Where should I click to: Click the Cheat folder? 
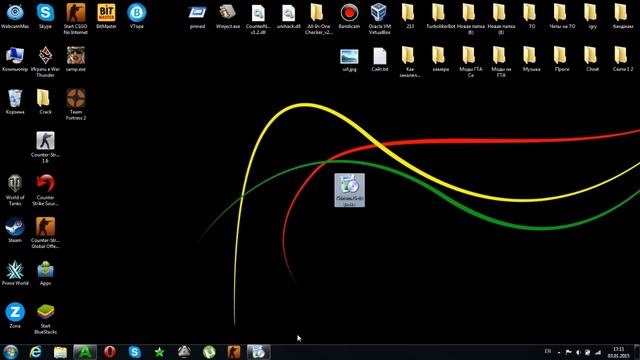click(x=592, y=59)
